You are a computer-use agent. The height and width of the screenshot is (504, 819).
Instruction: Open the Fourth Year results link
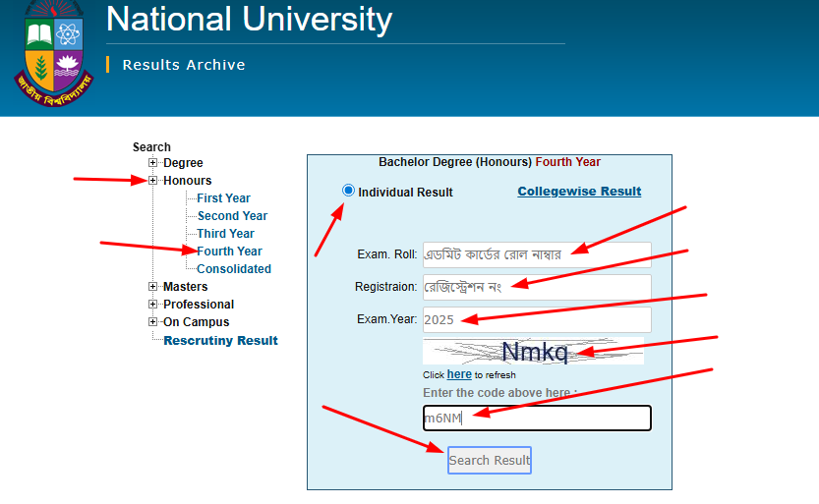229,252
